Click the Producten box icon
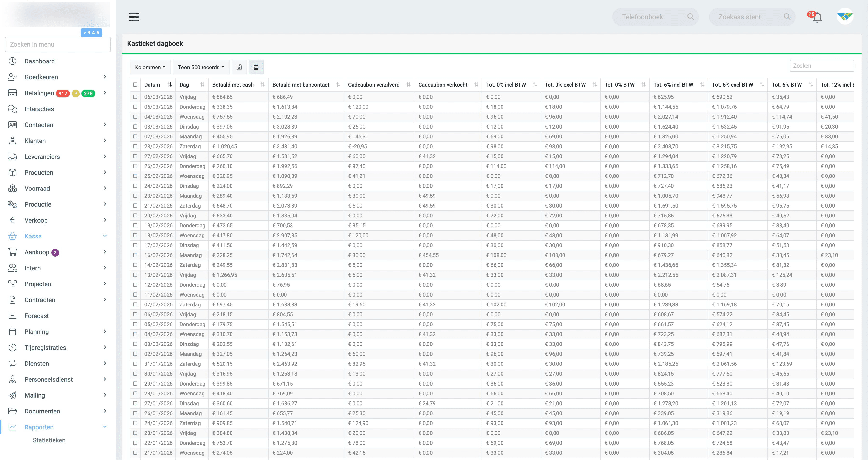Screen dimensions: 868x460 coord(13,172)
